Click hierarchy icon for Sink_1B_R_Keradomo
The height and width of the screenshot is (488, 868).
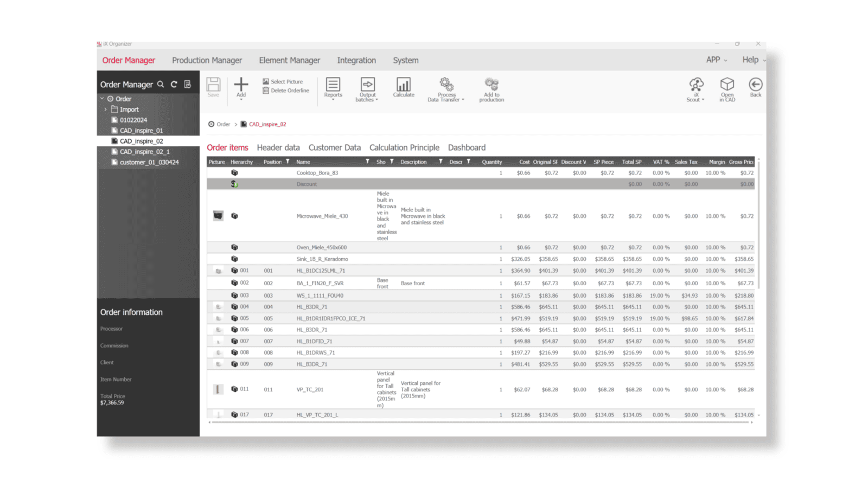coord(234,259)
